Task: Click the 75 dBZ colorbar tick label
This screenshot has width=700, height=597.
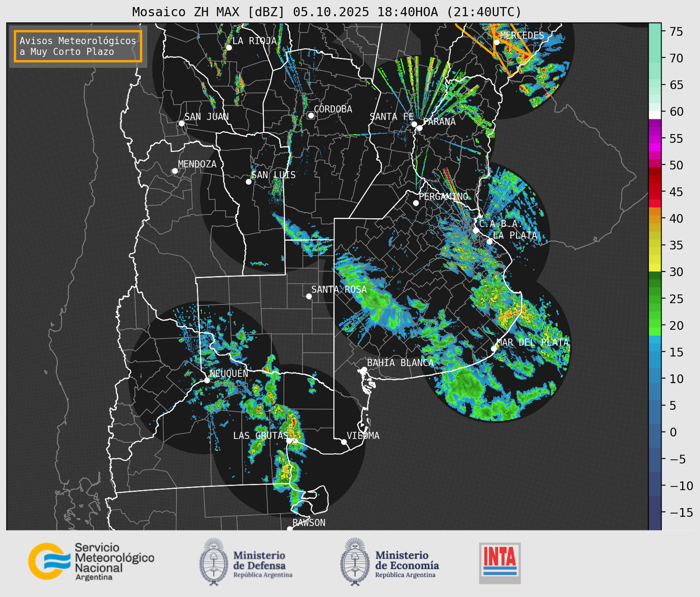Action: [676, 32]
